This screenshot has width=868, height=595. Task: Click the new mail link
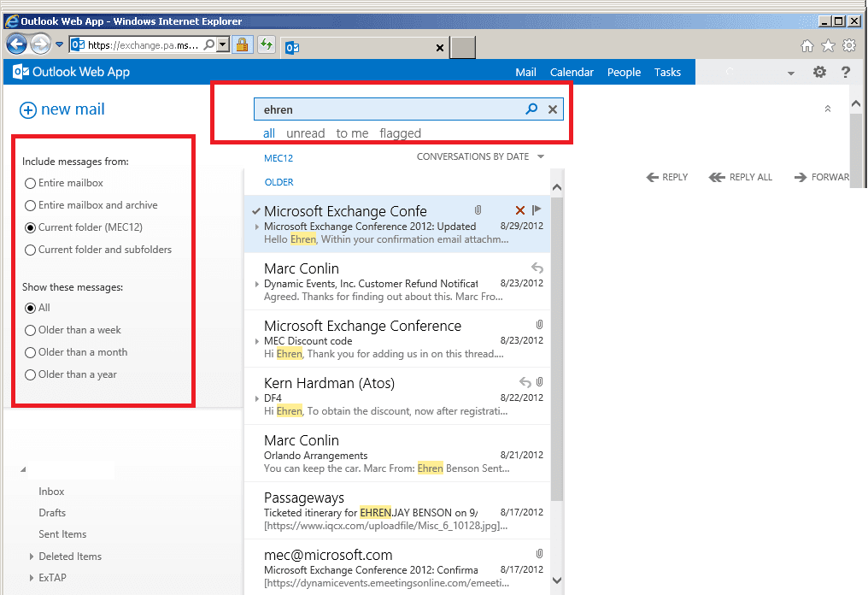tap(73, 109)
